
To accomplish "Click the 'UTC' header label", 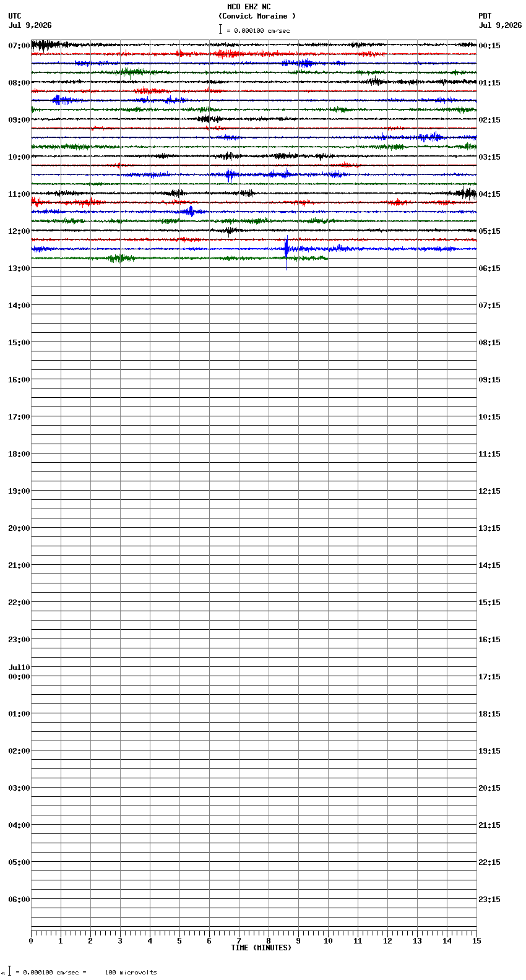I will [15, 16].
